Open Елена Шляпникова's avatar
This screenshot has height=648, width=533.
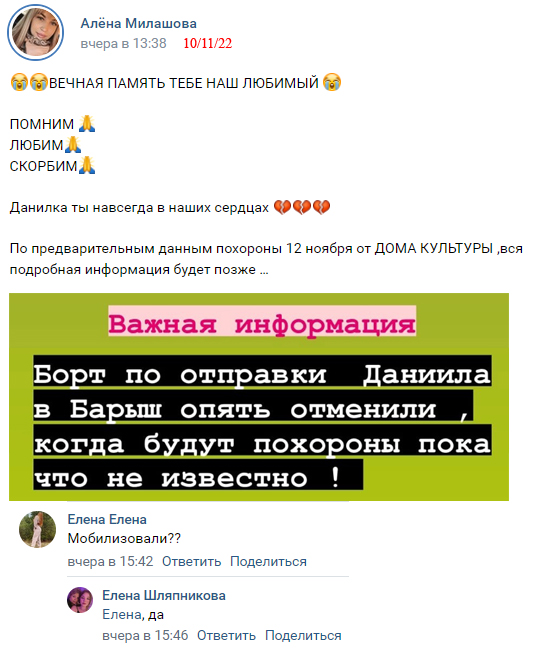tap(80, 600)
